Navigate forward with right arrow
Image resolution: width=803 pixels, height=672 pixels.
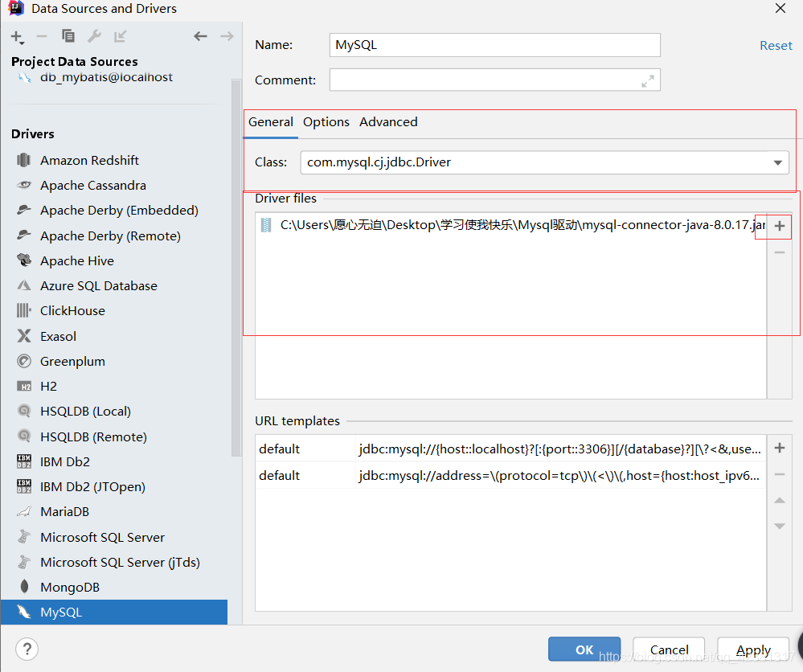point(227,36)
